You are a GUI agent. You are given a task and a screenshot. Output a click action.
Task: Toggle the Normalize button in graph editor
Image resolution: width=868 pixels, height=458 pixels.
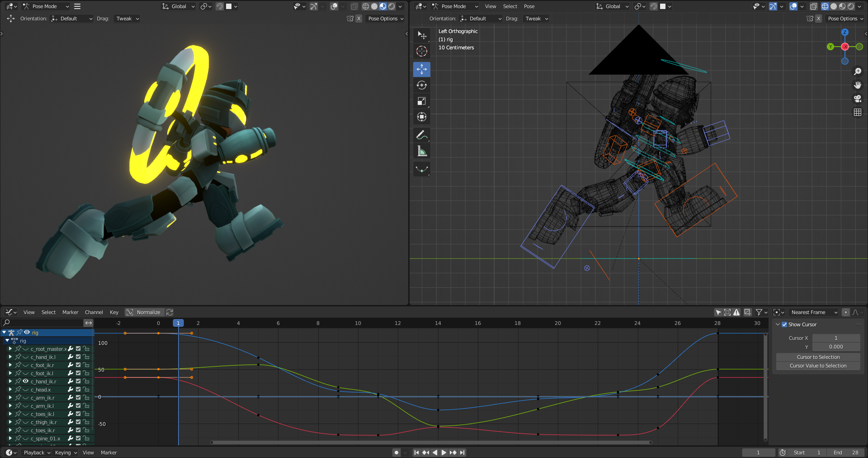pos(144,312)
